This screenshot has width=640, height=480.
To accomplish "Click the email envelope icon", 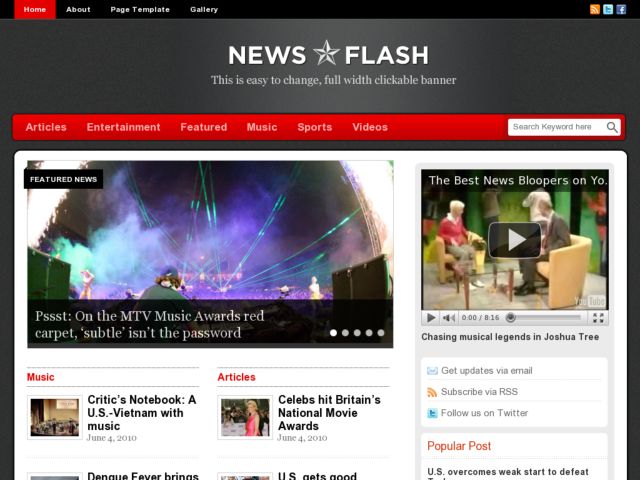I will click(432, 371).
